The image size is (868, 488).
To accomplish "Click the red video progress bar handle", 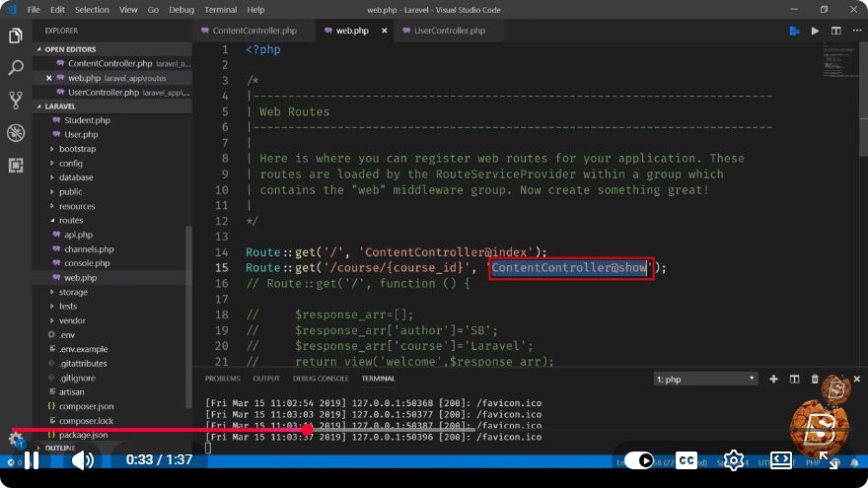I will (x=307, y=430).
